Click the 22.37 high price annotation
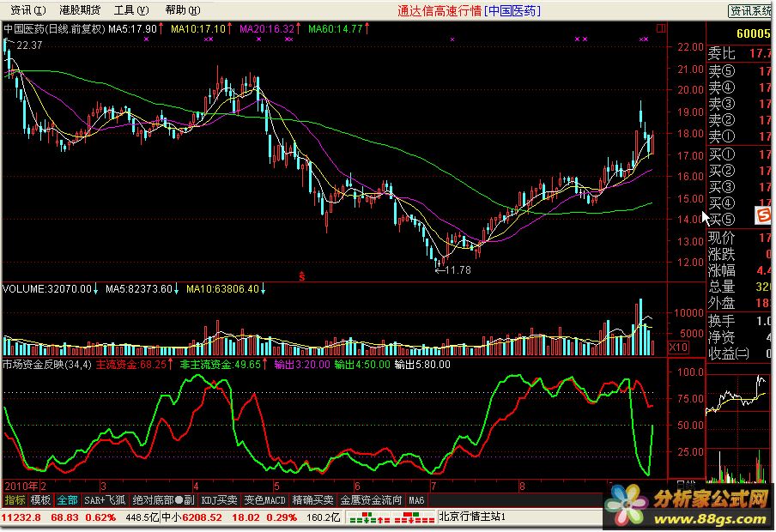The image size is (776, 532). (29, 45)
